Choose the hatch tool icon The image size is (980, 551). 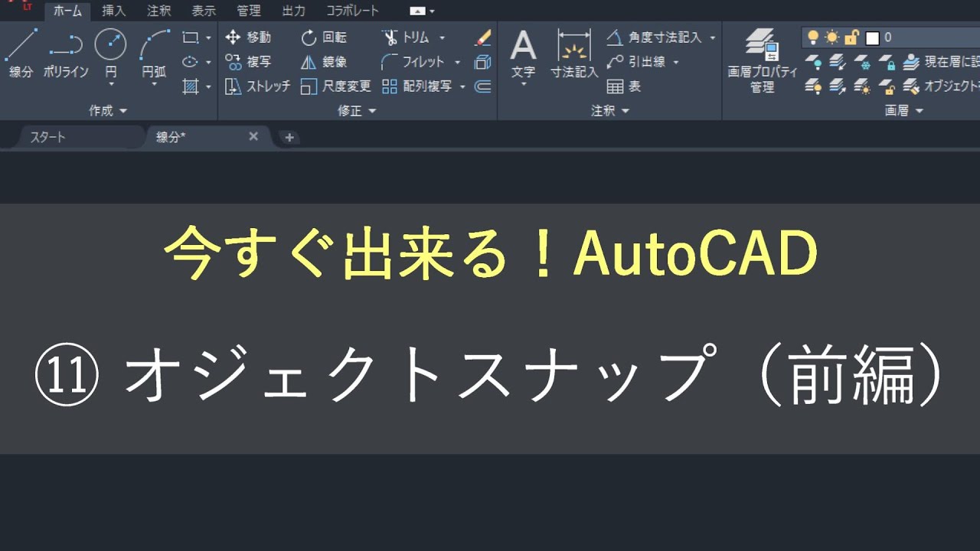pyautogui.click(x=191, y=86)
